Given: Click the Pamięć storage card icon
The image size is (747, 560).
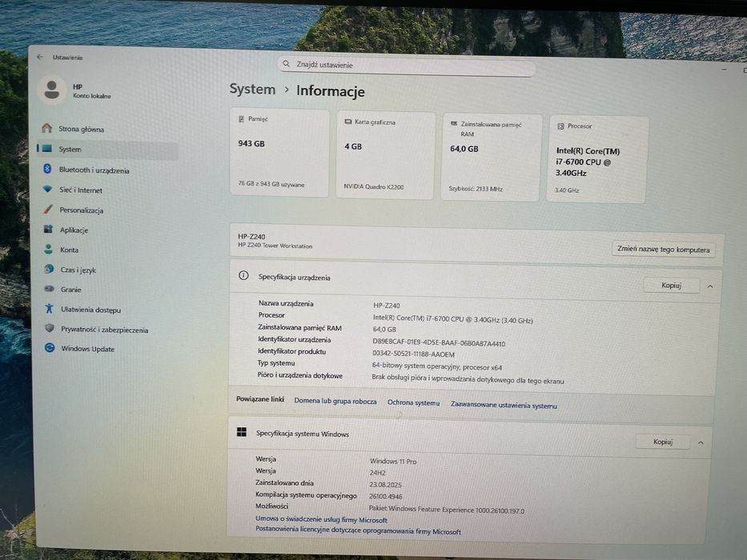Looking at the screenshot, I should click(241, 118).
